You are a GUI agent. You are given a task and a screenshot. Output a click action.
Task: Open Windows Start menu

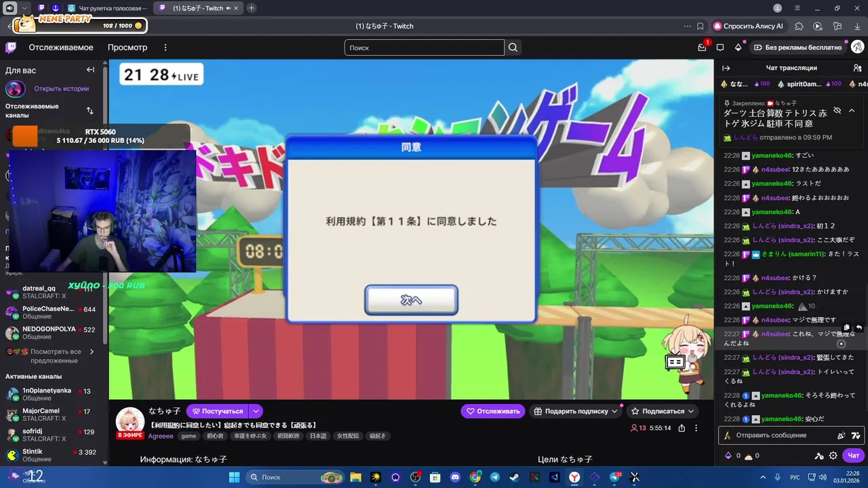(234, 477)
